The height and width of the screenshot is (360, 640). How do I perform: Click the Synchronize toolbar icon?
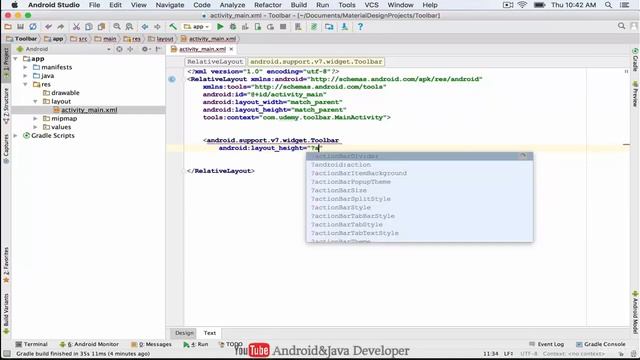point(33,27)
